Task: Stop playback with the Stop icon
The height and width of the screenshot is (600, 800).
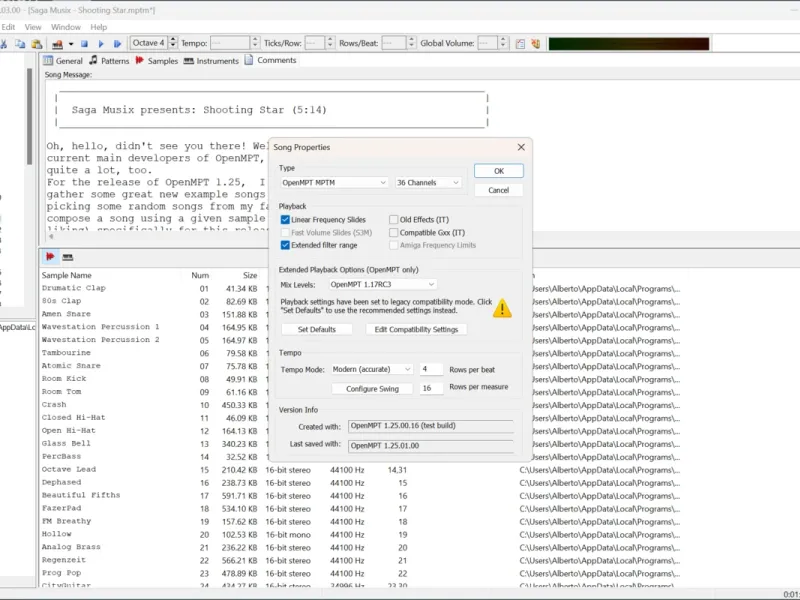Action: 85,44
